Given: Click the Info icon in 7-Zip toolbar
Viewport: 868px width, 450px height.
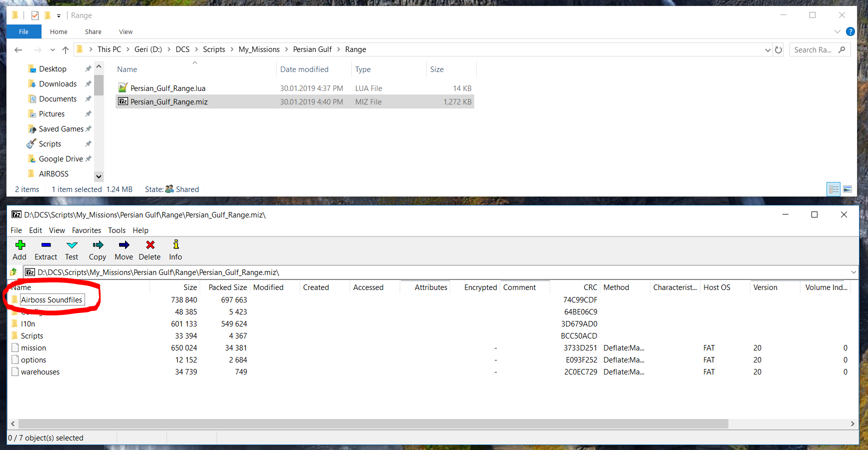Looking at the screenshot, I should 176,245.
